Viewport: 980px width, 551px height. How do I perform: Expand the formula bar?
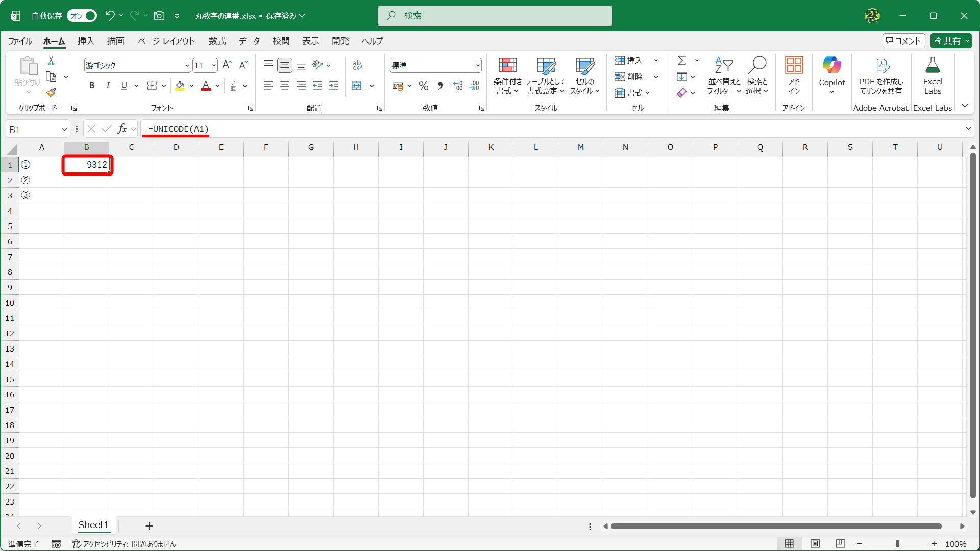[x=968, y=129]
